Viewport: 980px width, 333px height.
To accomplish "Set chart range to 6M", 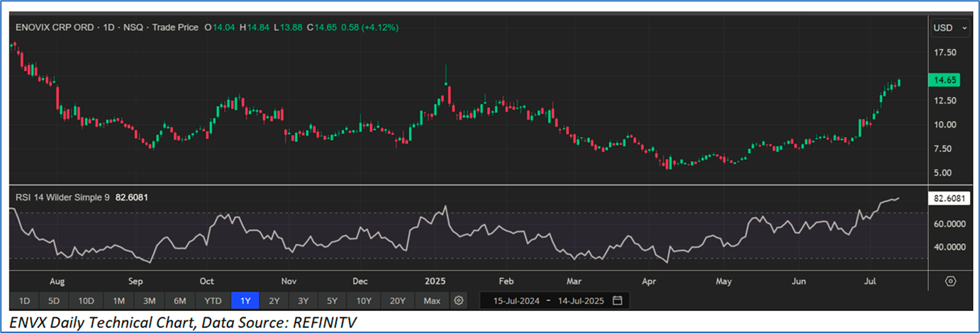I will (179, 300).
